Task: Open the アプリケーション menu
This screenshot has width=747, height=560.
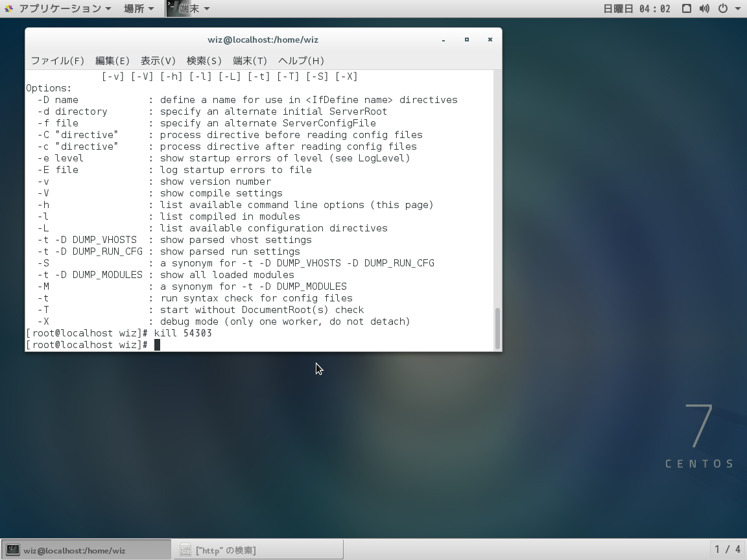Action: [x=65, y=8]
